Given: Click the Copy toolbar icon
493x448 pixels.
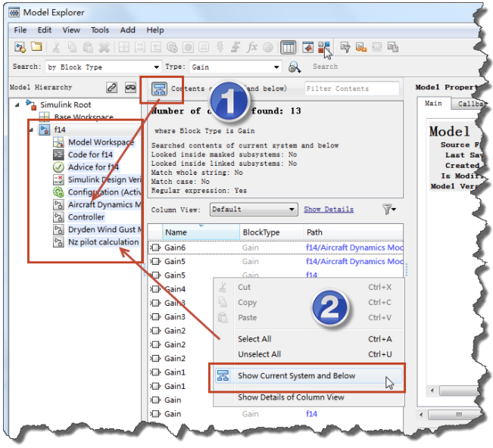Looking at the screenshot, I should click(x=72, y=48).
